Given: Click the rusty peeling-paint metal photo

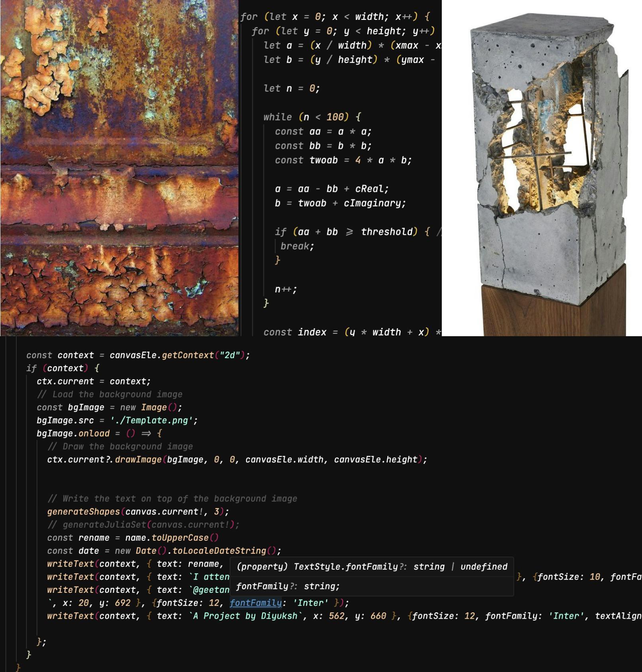Looking at the screenshot, I should tap(119, 168).
